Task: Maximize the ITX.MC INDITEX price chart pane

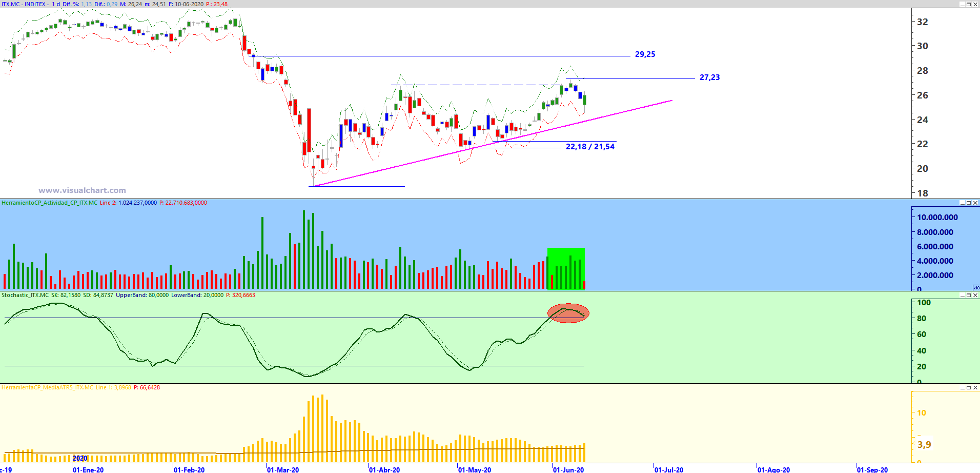Action: 969,4
